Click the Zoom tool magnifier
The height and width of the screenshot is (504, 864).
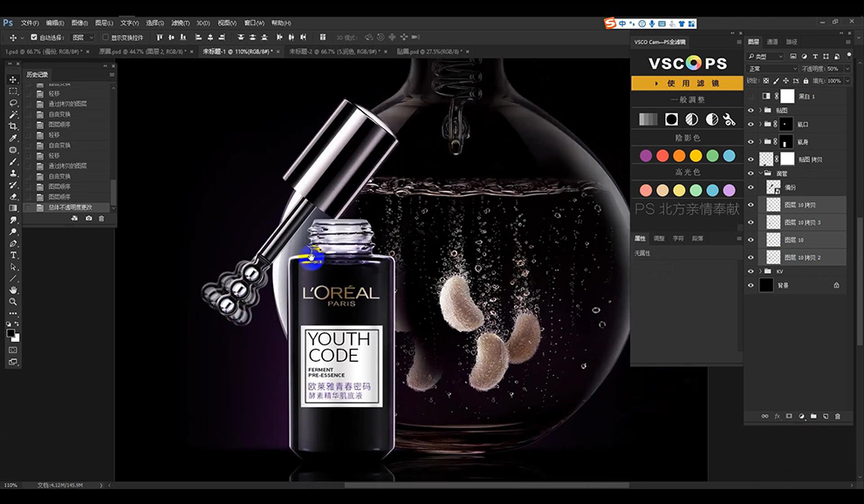coord(13,302)
